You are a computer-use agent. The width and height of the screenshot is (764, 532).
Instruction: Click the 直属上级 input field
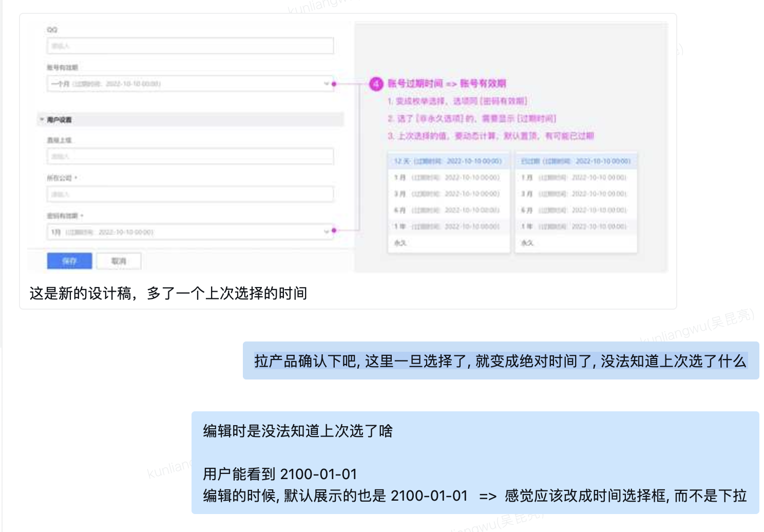[190, 156]
